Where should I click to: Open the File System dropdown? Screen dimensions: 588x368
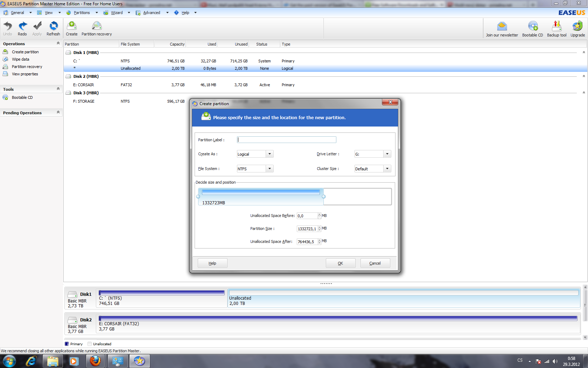(x=269, y=169)
